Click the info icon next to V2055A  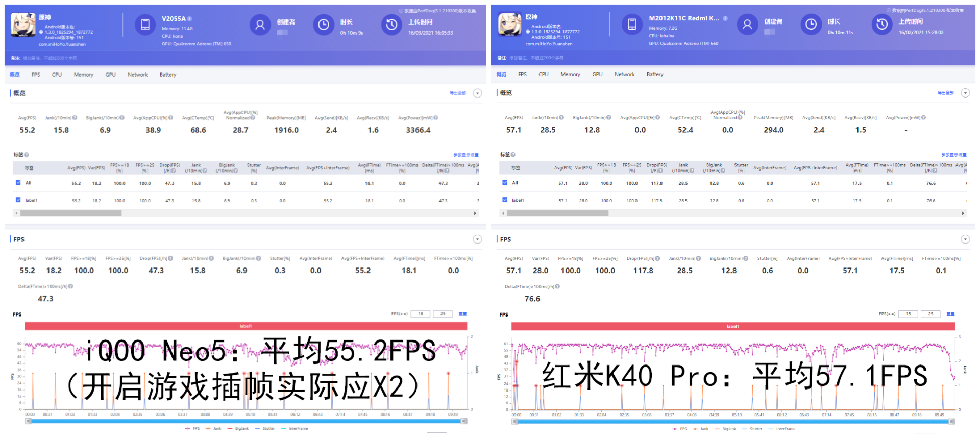pyautogui.click(x=189, y=19)
